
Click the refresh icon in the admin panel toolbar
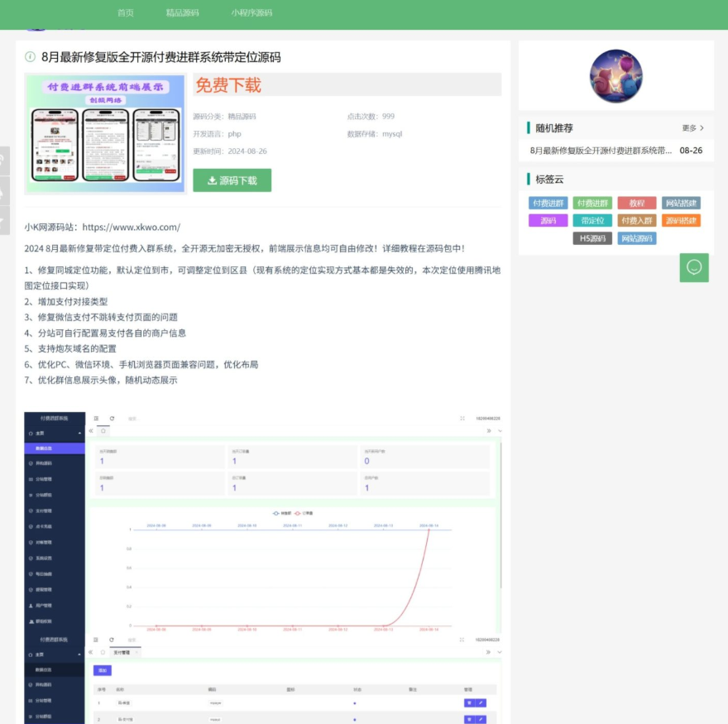pos(110,418)
